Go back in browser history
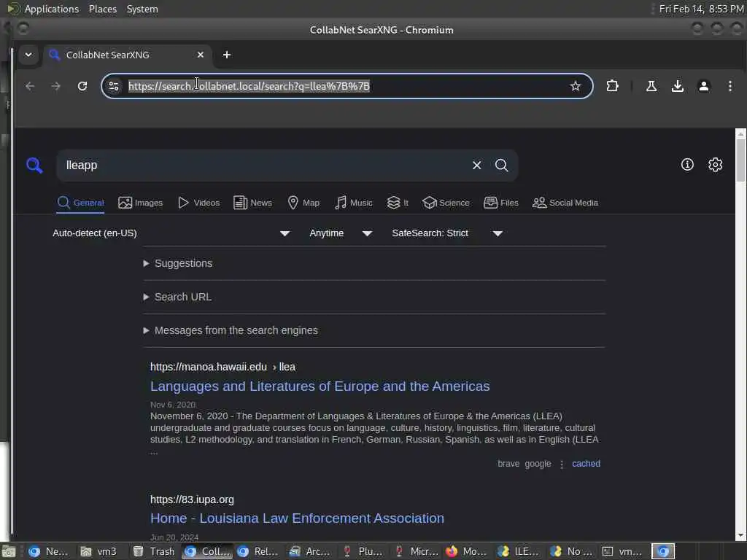The width and height of the screenshot is (747, 560). point(30,86)
